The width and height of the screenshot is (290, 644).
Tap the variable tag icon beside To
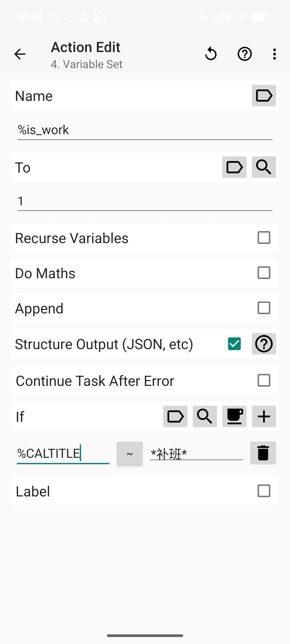click(x=234, y=167)
